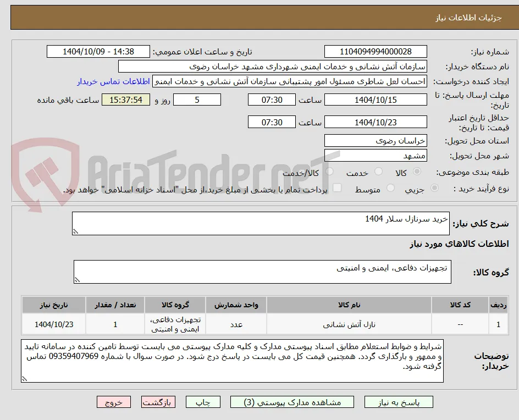Image resolution: width=519 pixels, height=420 pixels.
Task: Toggle the اسناد خزانه اسلامی payment checkbox
Action: (337, 187)
